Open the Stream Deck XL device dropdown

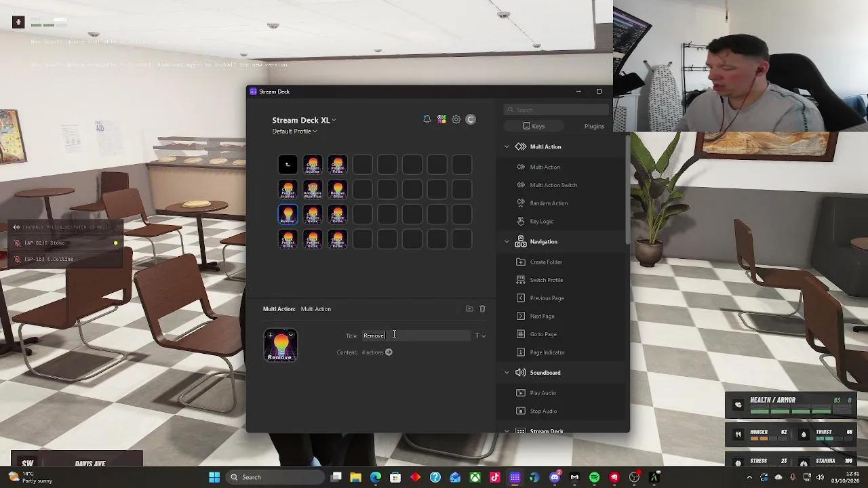(x=304, y=120)
